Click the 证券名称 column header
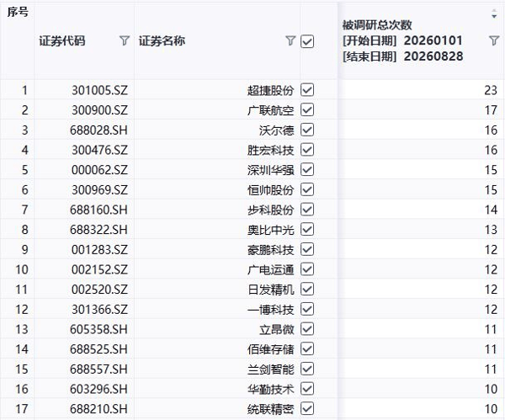Screen dimensions: 505x420 tap(162, 41)
